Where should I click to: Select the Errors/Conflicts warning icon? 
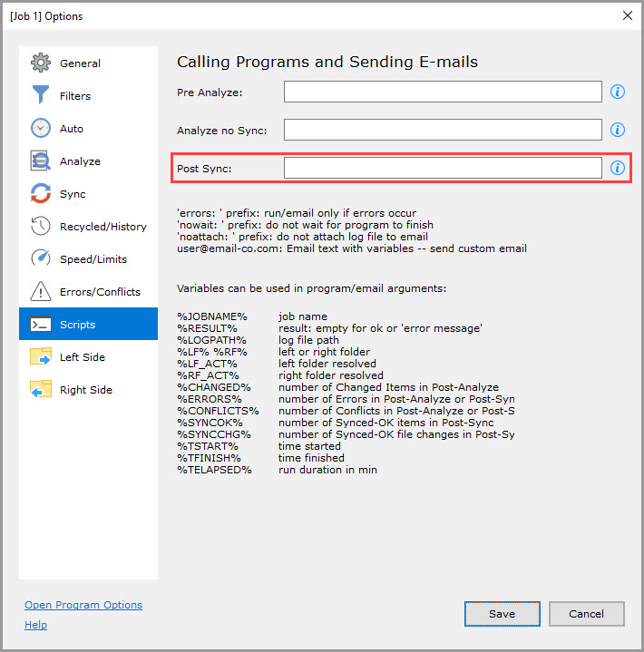click(x=41, y=292)
